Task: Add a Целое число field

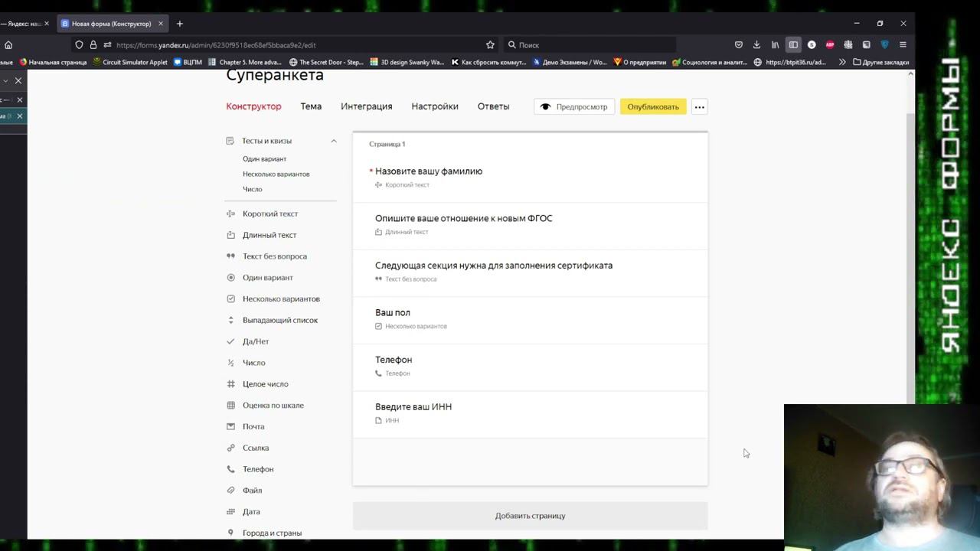Action: pos(265,384)
